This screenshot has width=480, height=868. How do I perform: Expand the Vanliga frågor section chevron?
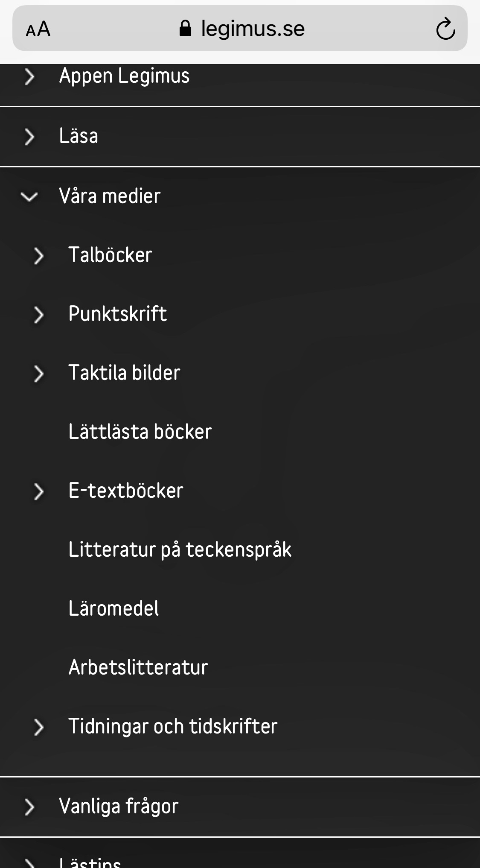pos(29,807)
